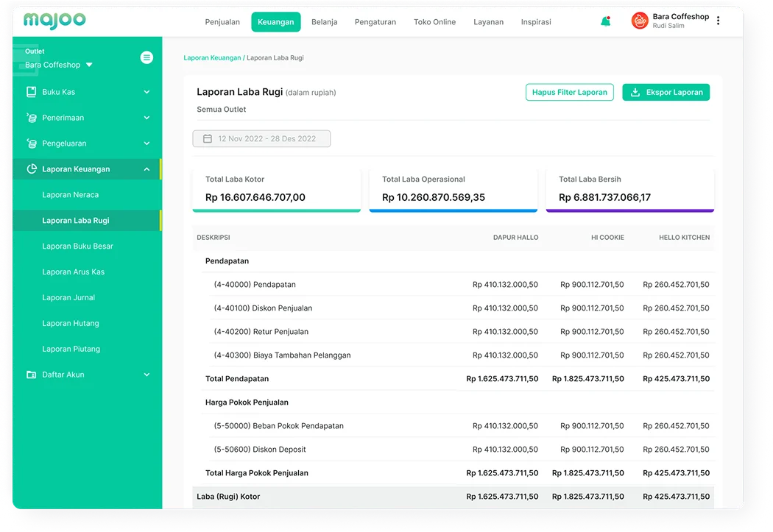
Task: Open the three-dot user menu
Action: tap(719, 21)
